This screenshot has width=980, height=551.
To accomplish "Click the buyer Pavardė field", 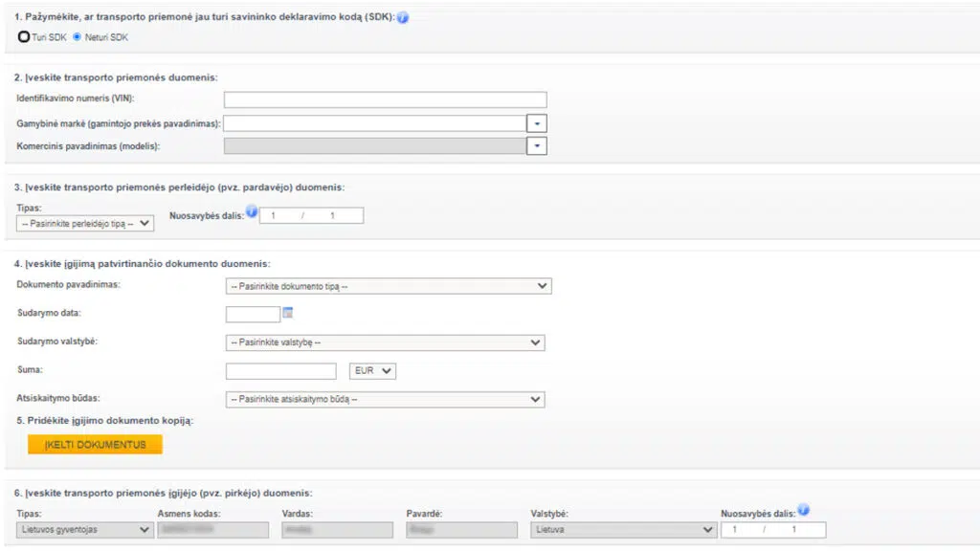I will pos(462,530).
